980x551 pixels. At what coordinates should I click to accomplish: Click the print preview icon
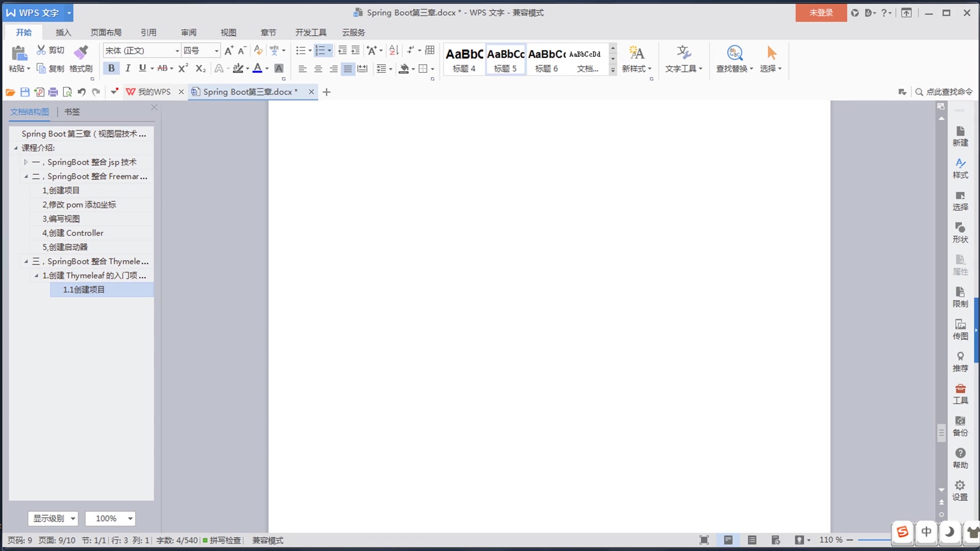(x=67, y=92)
